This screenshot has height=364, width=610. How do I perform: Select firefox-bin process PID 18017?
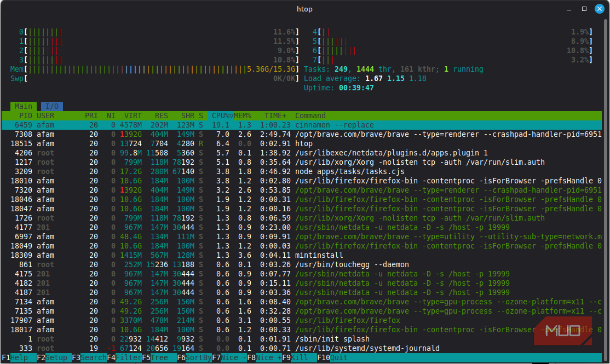(302, 330)
